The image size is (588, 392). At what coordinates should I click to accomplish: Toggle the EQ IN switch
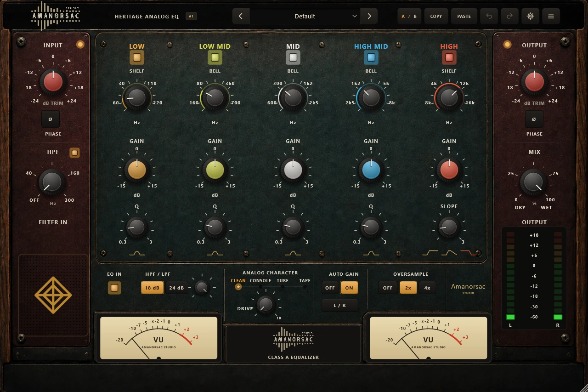(114, 288)
